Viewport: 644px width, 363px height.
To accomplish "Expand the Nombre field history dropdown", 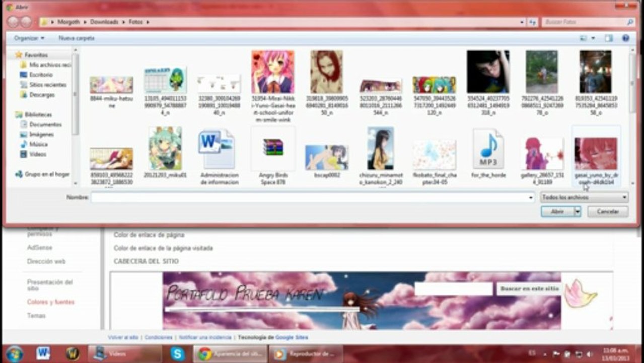I will [x=531, y=198].
